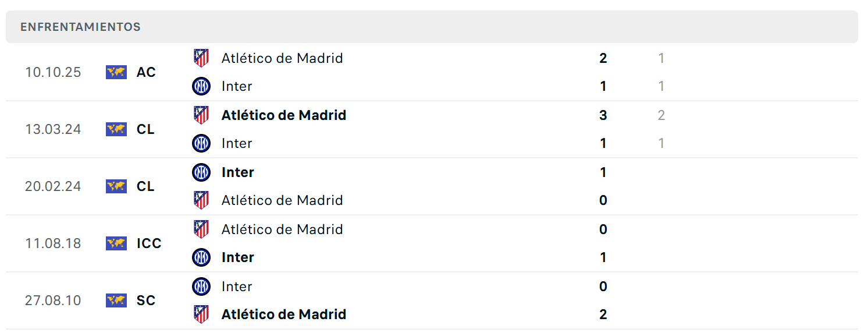The height and width of the screenshot is (336, 868).
Task: Click the ICC competition label
Action: point(149,243)
